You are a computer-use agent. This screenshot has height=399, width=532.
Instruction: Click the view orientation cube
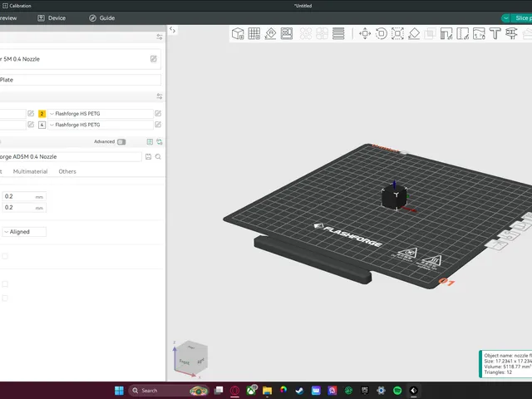point(191,358)
